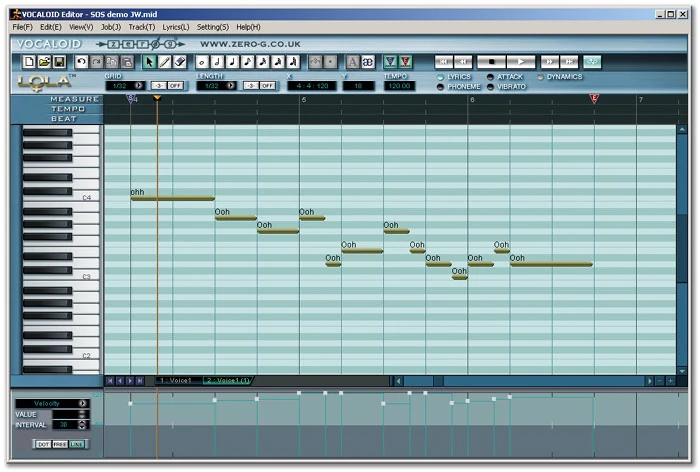The height and width of the screenshot is (472, 700).
Task: Open phoneme editing with the 'æ' icon
Action: click(x=367, y=62)
